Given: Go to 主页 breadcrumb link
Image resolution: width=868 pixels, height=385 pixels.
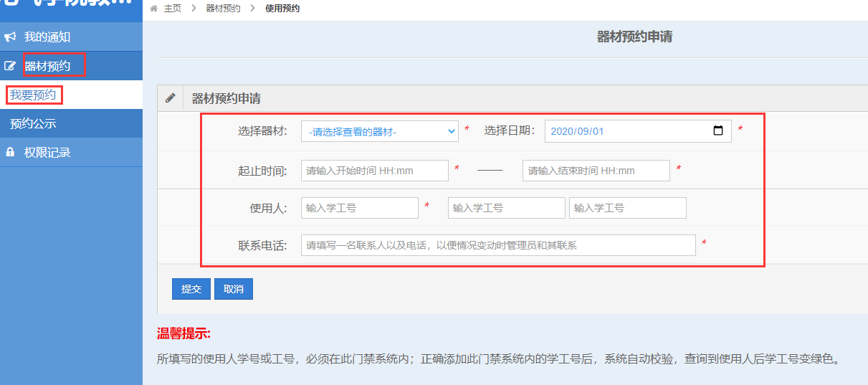Looking at the screenshot, I should (172, 9).
